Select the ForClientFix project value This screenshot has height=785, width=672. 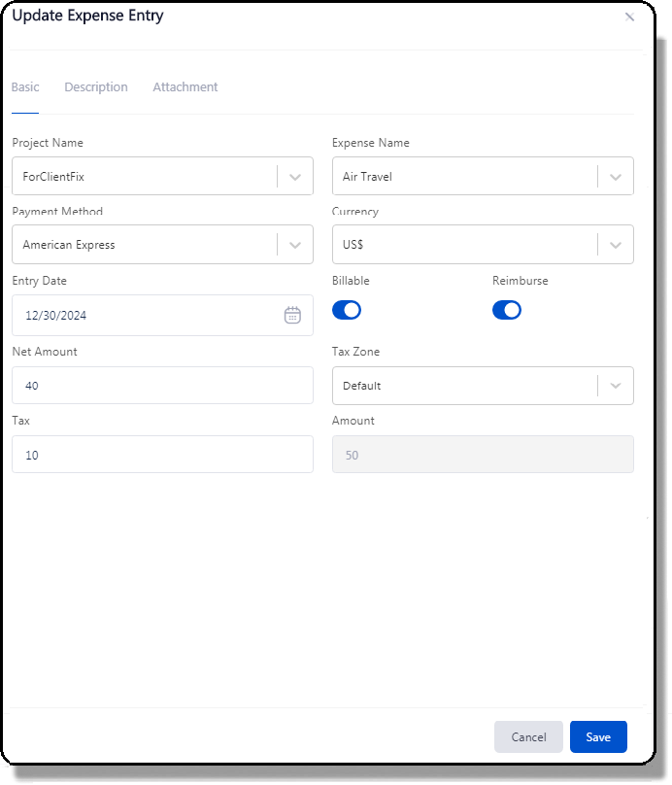[53, 177]
